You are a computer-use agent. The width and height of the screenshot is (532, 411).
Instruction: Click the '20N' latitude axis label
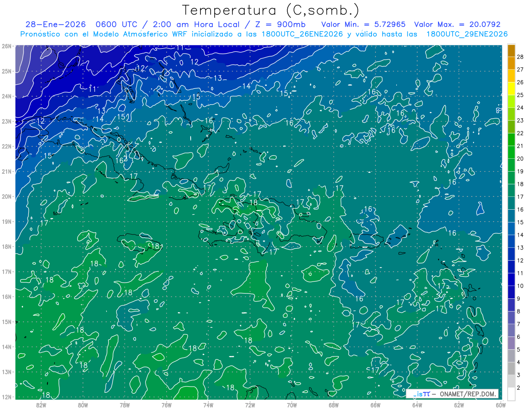tap(7, 196)
